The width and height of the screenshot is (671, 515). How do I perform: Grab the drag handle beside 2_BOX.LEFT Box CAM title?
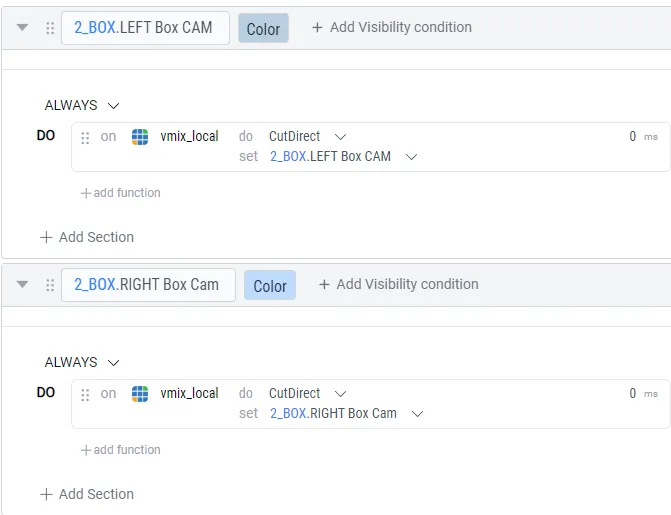click(50, 28)
